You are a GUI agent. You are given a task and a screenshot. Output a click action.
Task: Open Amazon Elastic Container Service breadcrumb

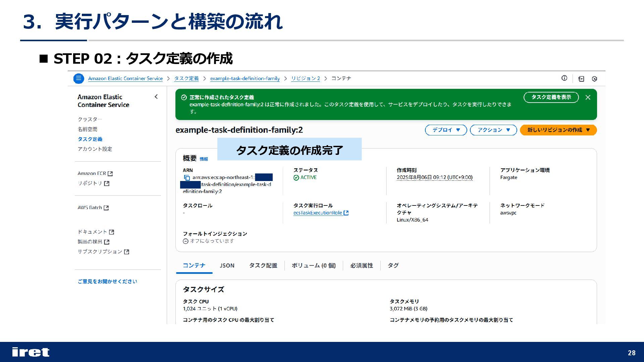click(x=125, y=78)
